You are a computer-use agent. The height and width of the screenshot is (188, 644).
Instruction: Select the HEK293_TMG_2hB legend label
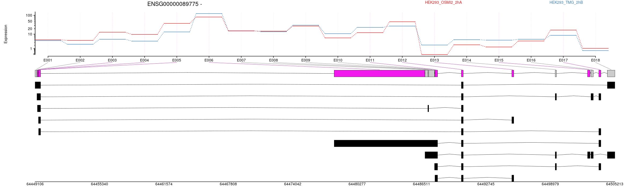pyautogui.click(x=566, y=2)
